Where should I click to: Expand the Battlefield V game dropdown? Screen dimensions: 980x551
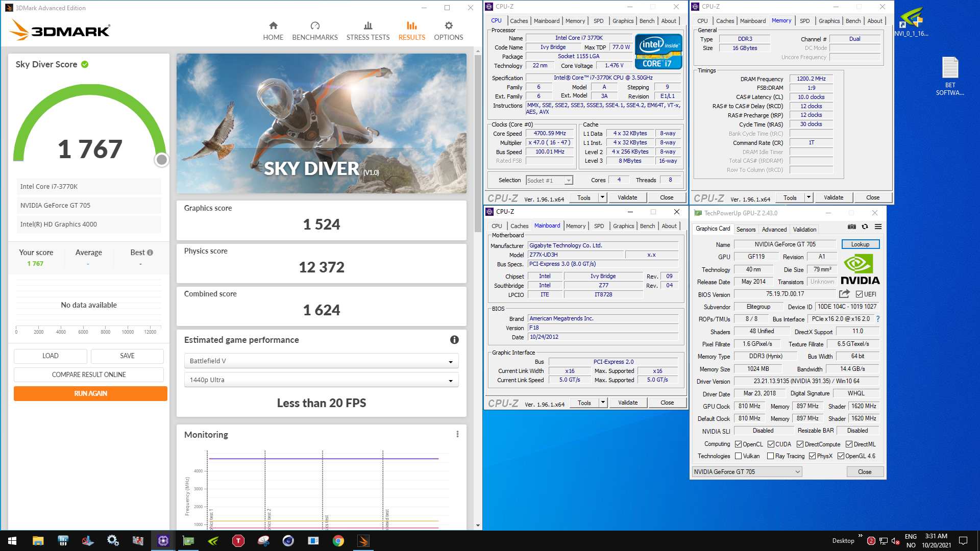[x=321, y=361]
